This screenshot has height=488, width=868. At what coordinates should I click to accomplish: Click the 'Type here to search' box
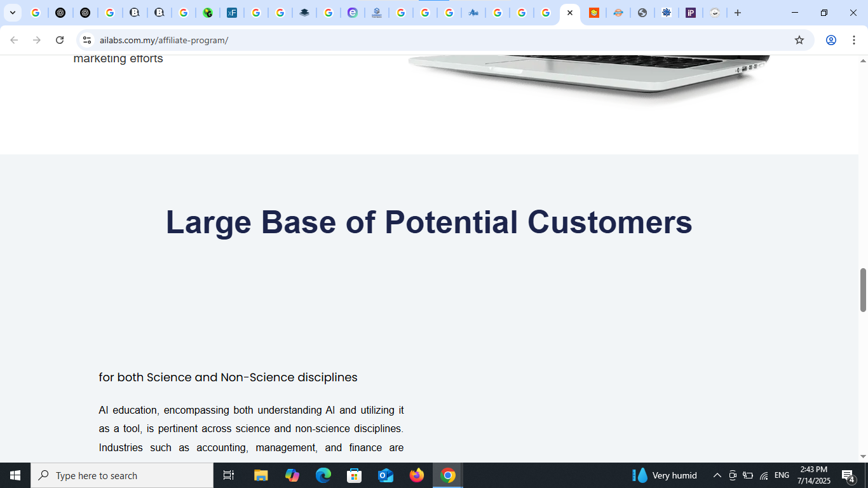click(122, 475)
